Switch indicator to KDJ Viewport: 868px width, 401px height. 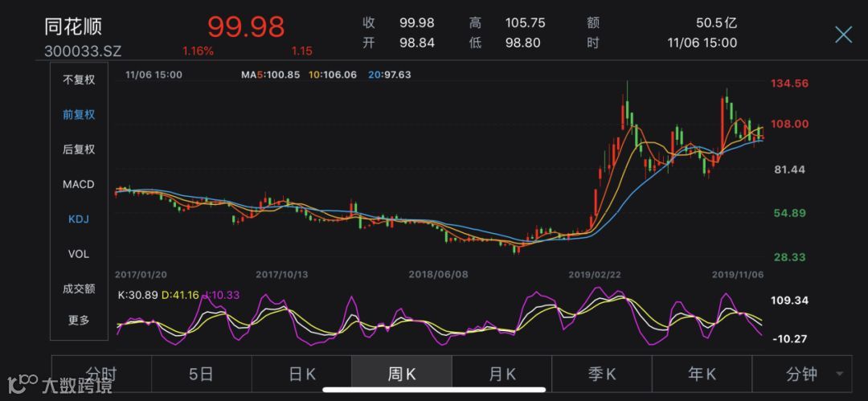coord(79,219)
